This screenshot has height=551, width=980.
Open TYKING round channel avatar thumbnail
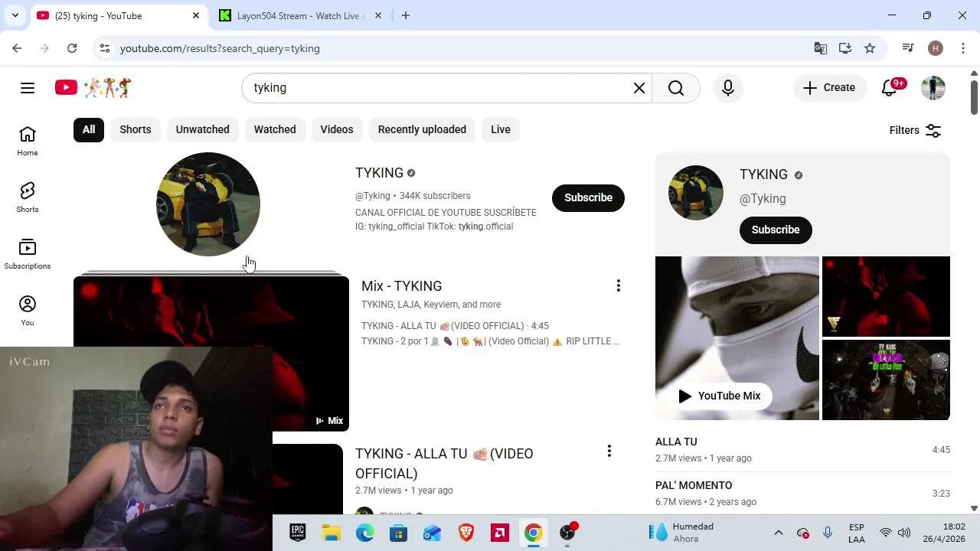[208, 204]
